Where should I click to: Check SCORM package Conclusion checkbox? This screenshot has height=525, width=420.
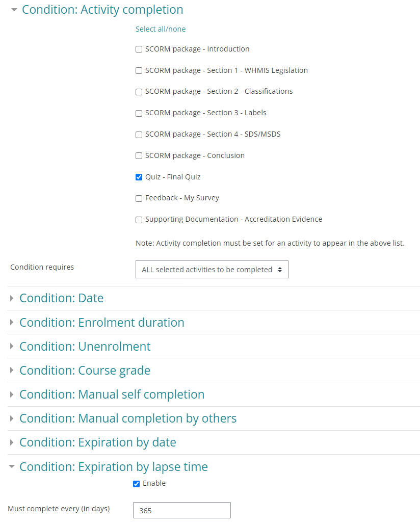139,156
